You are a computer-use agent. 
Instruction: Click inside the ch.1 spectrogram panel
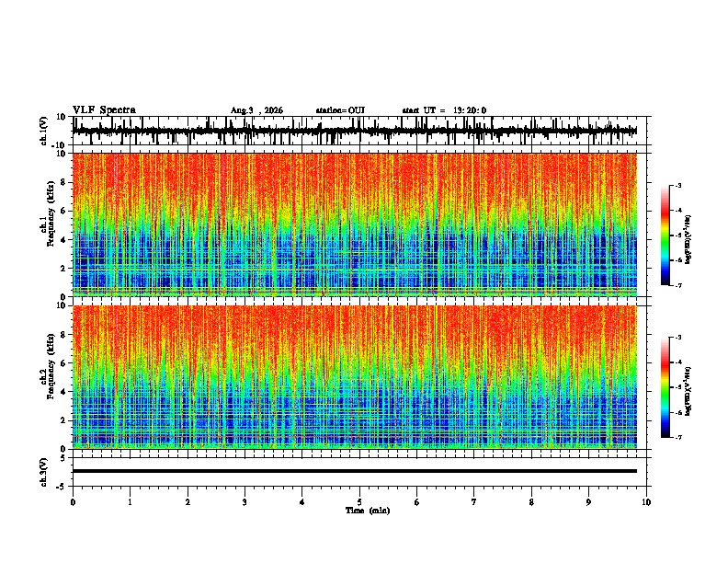(355, 224)
